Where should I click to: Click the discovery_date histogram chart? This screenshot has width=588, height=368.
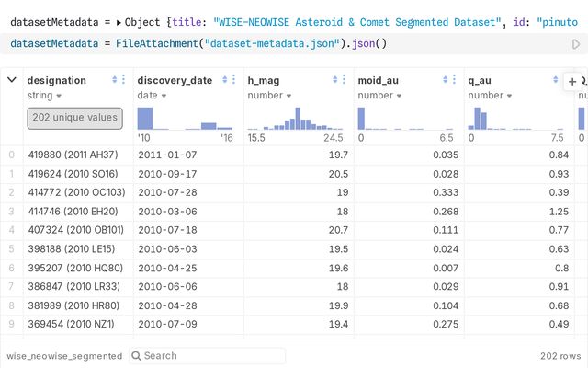point(187,118)
